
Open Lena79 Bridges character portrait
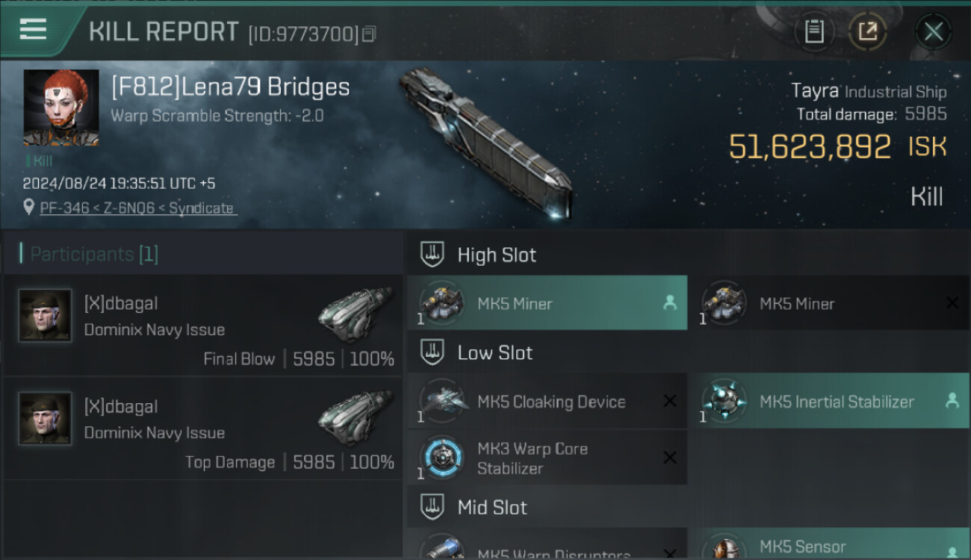pyautogui.click(x=61, y=108)
